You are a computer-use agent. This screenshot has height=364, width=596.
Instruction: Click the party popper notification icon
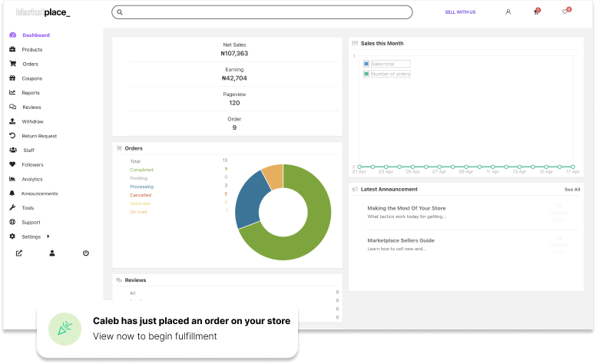65,328
